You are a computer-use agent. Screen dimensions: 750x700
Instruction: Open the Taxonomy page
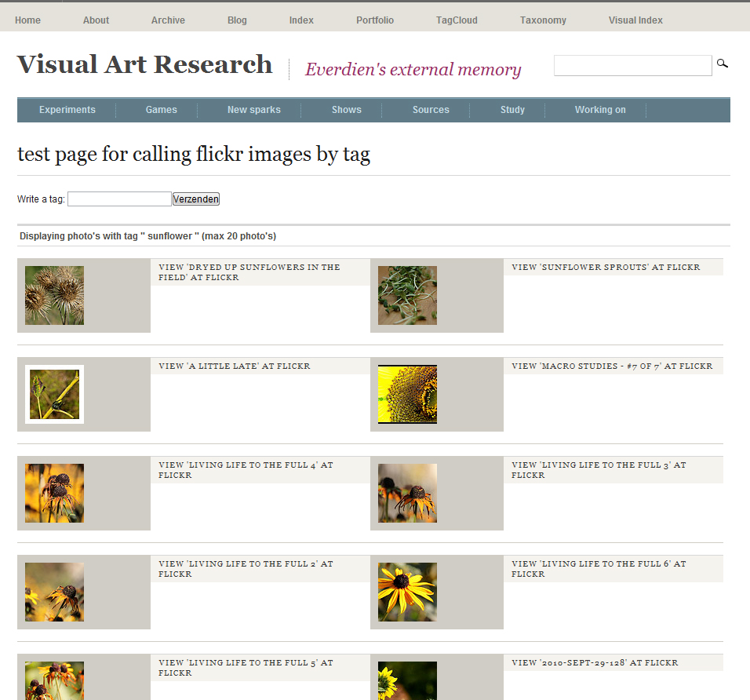(x=543, y=20)
